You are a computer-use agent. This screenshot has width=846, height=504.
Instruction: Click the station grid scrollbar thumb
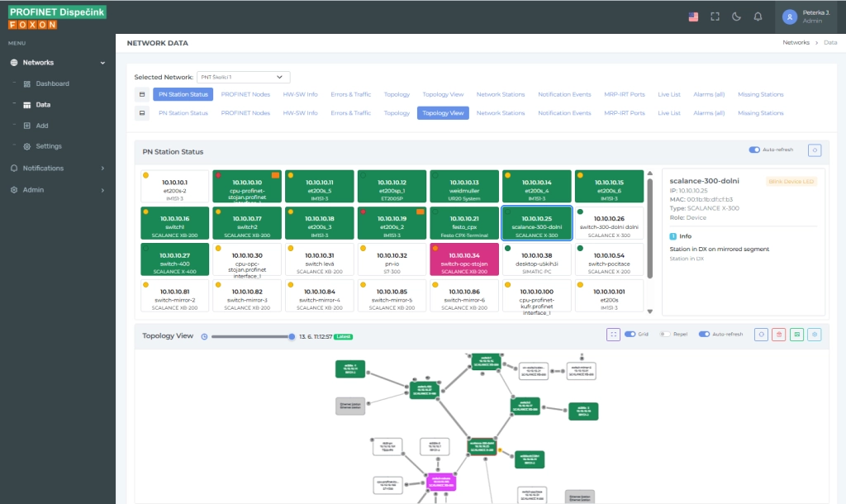650,228
